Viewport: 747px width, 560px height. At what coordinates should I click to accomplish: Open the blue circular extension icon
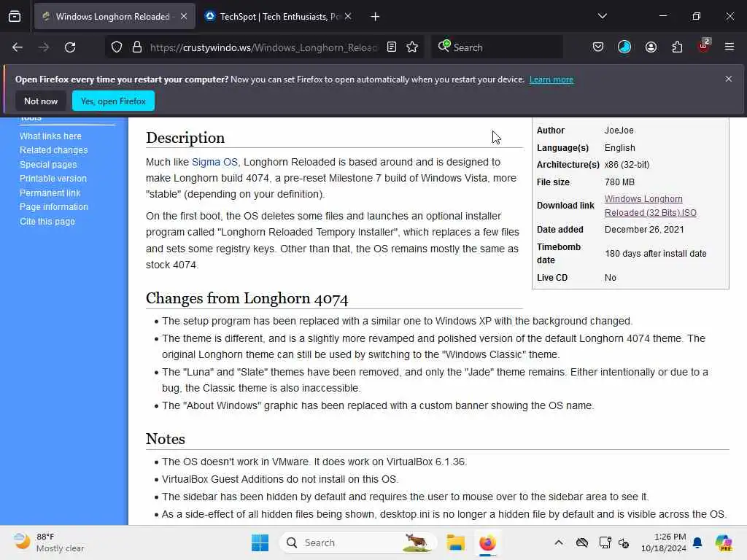click(624, 47)
